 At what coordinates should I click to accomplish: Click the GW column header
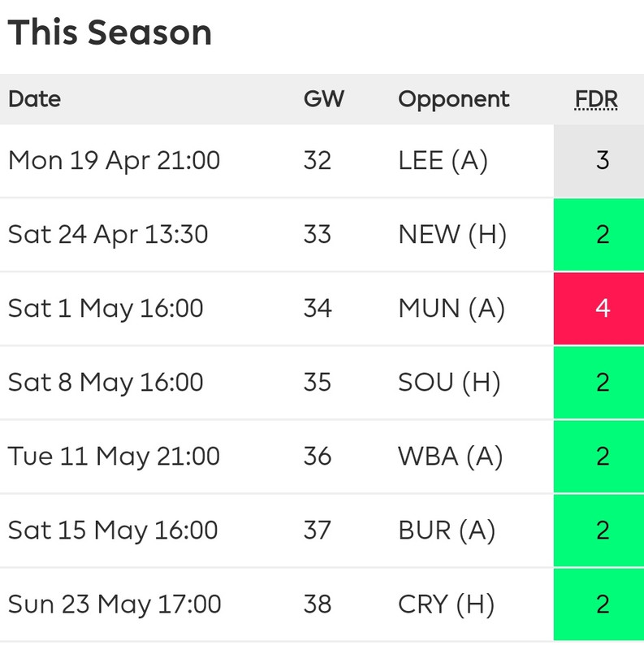click(x=324, y=99)
